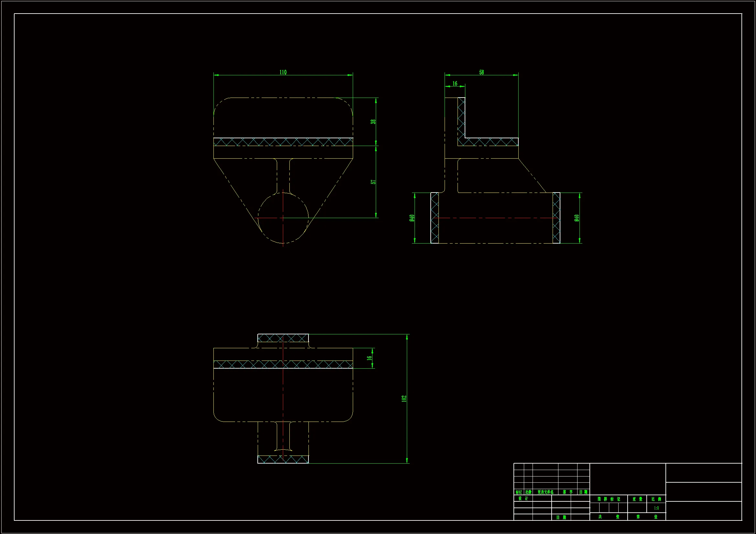Select the red horizontal centerline in side view

pos(494,218)
